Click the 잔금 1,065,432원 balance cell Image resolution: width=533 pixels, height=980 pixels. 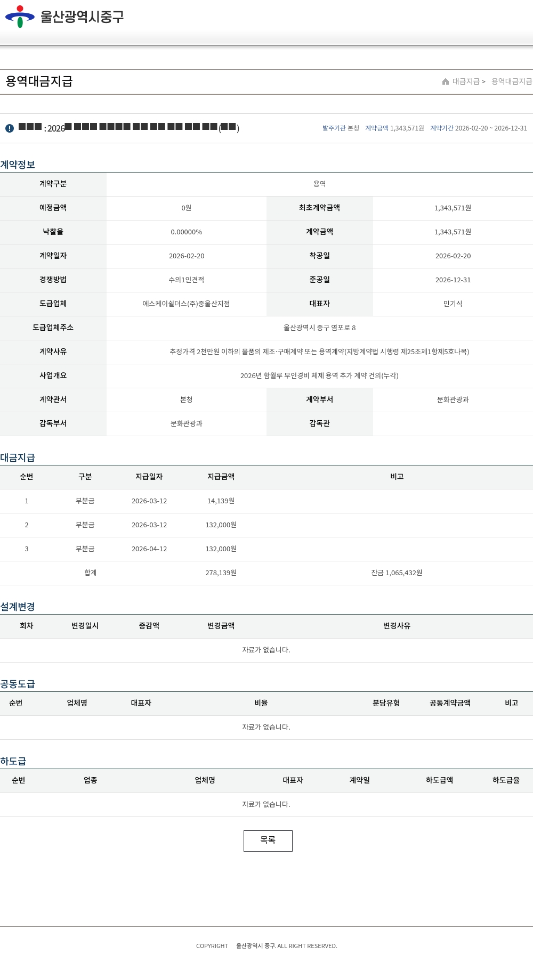point(397,573)
